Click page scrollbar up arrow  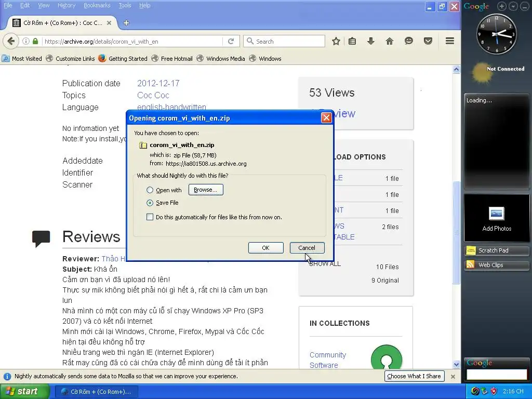point(456,69)
